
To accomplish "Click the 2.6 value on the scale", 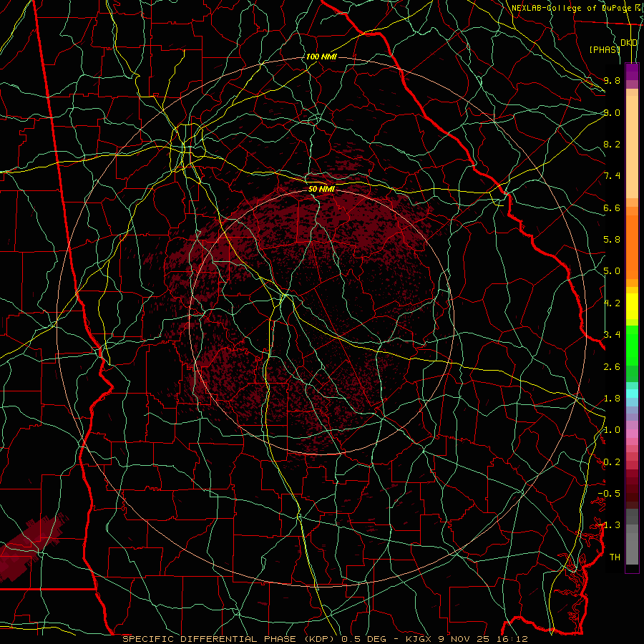I will click(x=612, y=366).
